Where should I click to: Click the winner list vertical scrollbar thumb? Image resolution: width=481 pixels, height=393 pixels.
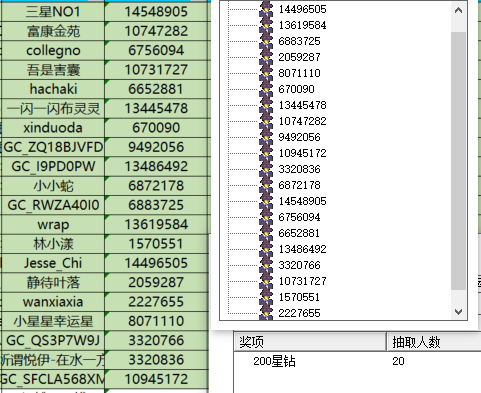(x=458, y=161)
